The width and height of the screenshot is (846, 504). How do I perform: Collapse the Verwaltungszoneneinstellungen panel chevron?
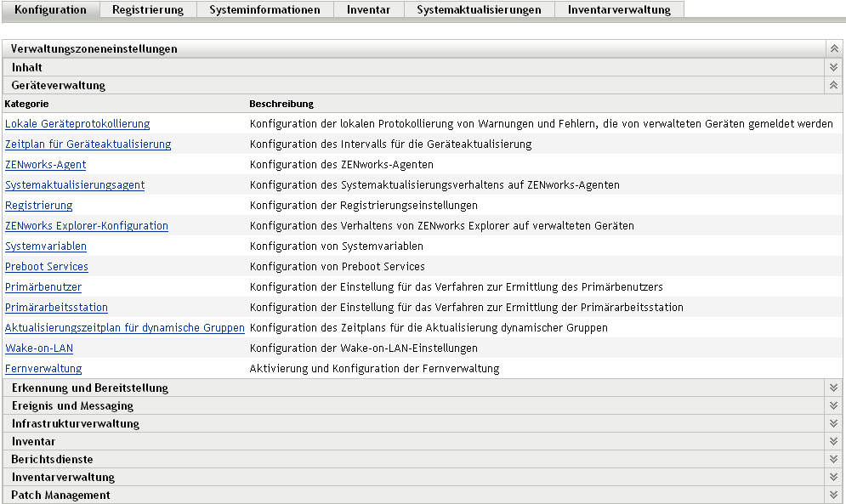[833, 49]
